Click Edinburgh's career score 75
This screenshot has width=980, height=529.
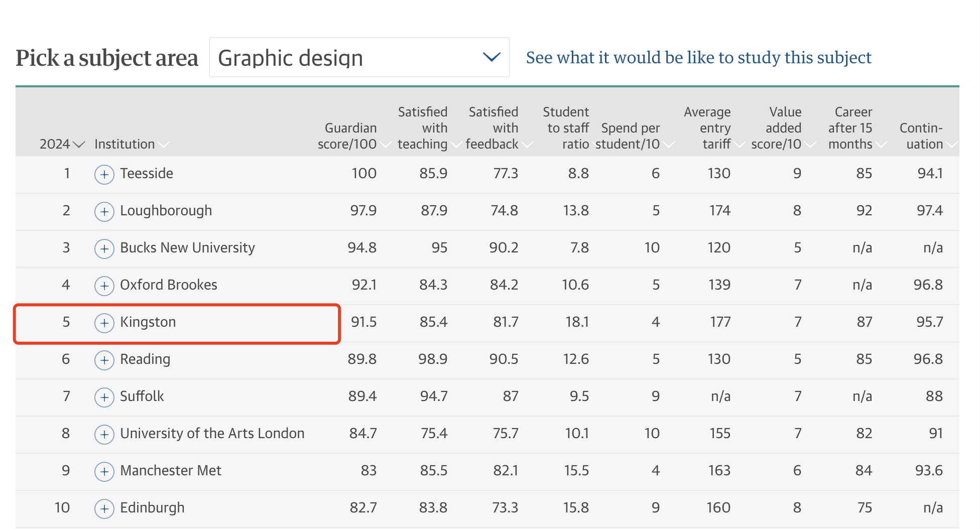pos(865,507)
